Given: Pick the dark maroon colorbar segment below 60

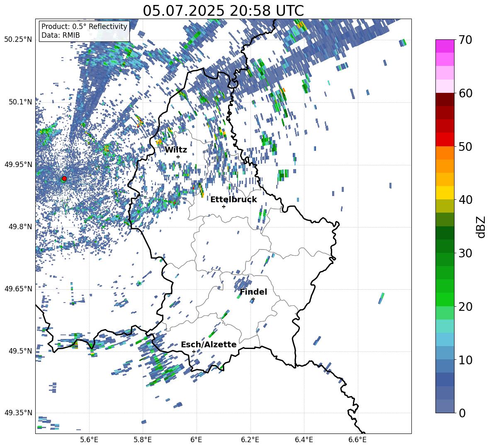Looking at the screenshot, I should [445, 99].
